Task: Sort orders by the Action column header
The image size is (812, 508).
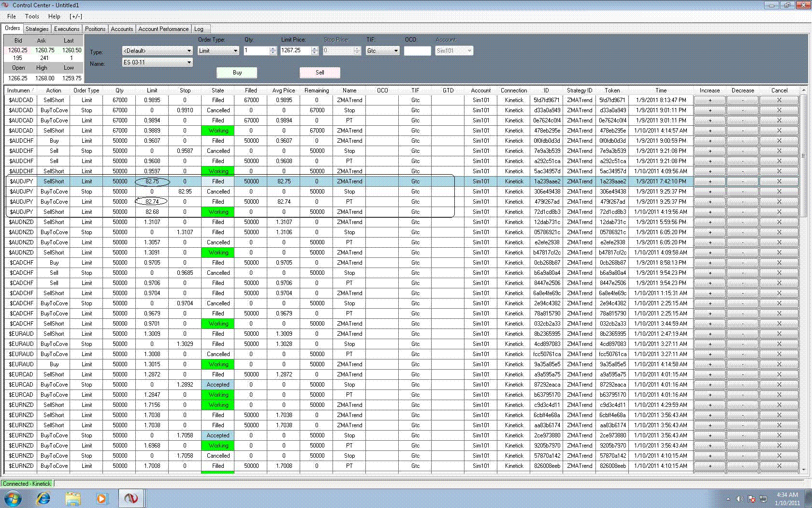Action: click(54, 90)
